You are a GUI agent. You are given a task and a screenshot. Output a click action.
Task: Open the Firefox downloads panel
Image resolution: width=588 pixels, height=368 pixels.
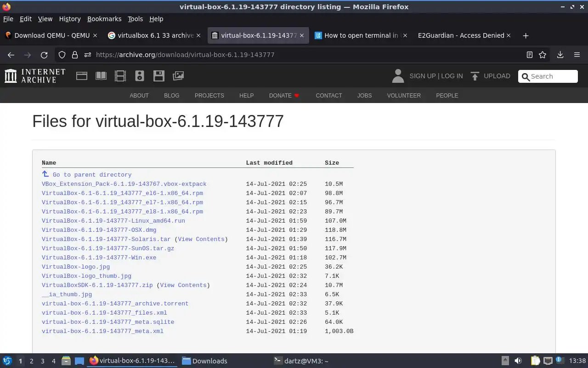click(560, 55)
